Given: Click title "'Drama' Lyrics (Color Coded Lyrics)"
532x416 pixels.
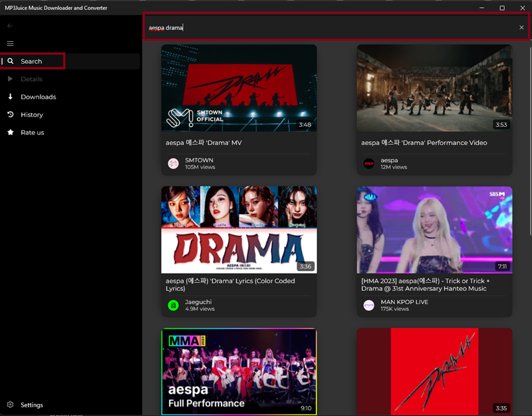Looking at the screenshot, I should click(x=230, y=285).
